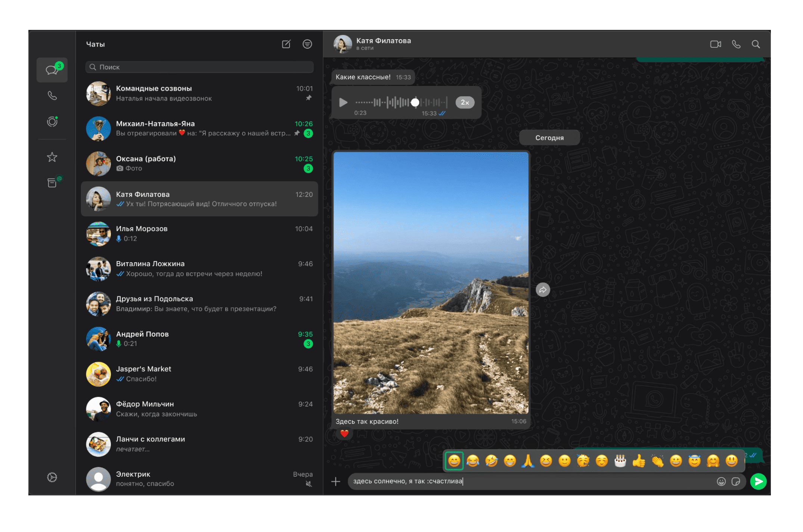Open the sticker picker in message field
The image size is (803, 532).
[x=735, y=481]
